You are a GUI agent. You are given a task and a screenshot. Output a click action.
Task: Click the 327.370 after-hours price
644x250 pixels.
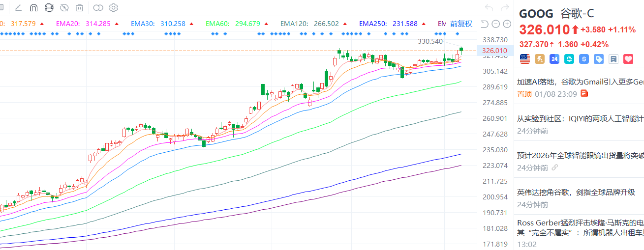coord(533,44)
